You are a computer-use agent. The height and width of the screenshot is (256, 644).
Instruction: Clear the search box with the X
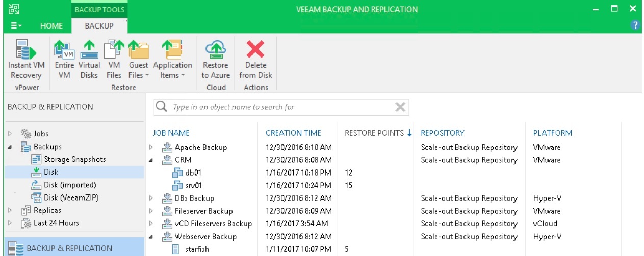400,107
